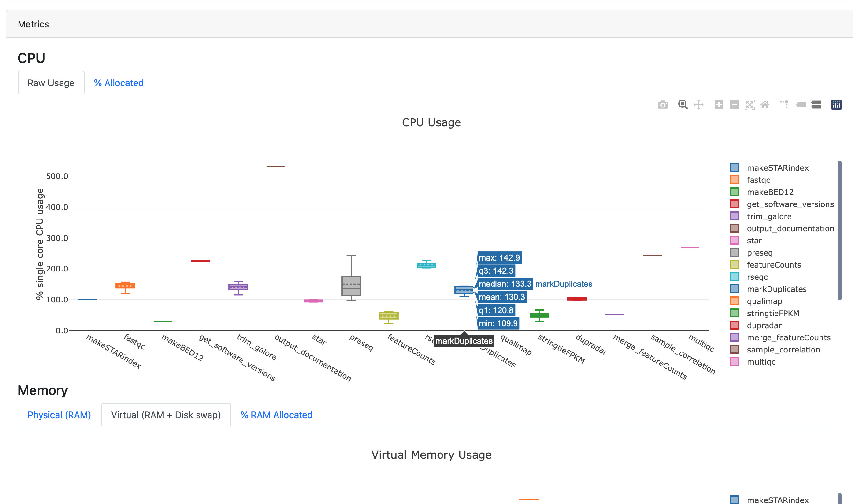The image size is (853, 504).
Task: Click the rseqc legend color swatch
Action: tap(734, 277)
